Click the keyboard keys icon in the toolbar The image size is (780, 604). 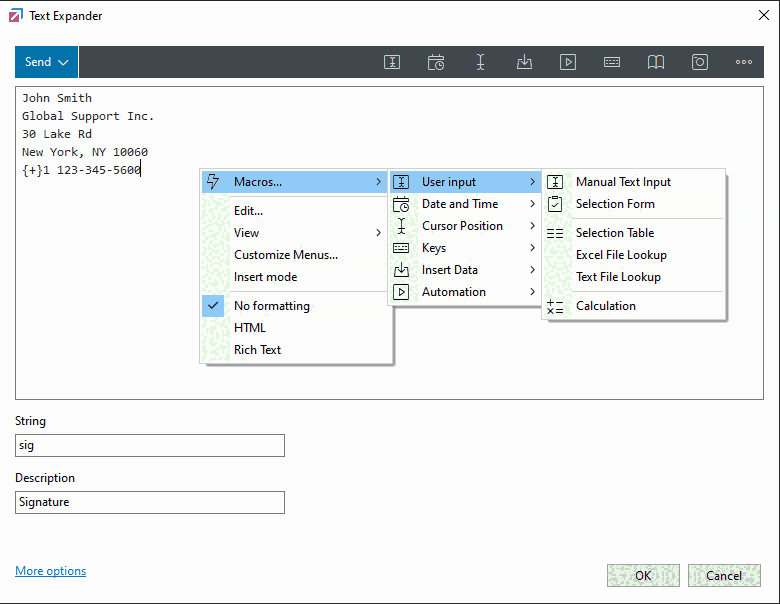click(612, 62)
